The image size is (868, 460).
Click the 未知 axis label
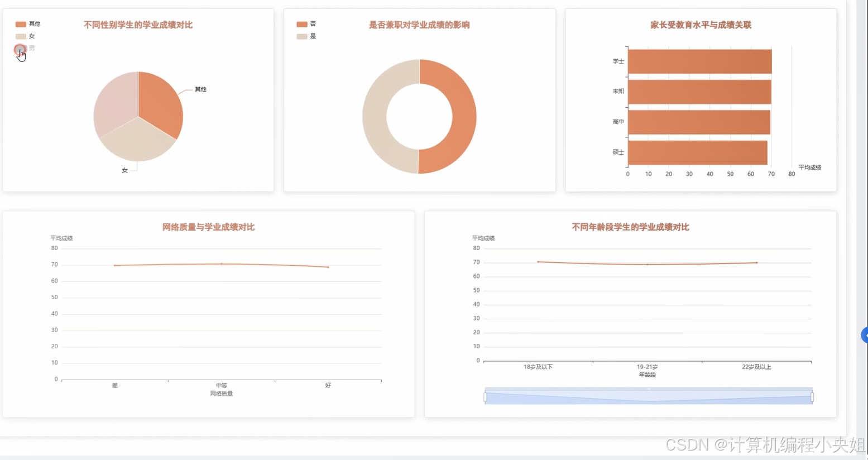click(x=618, y=91)
